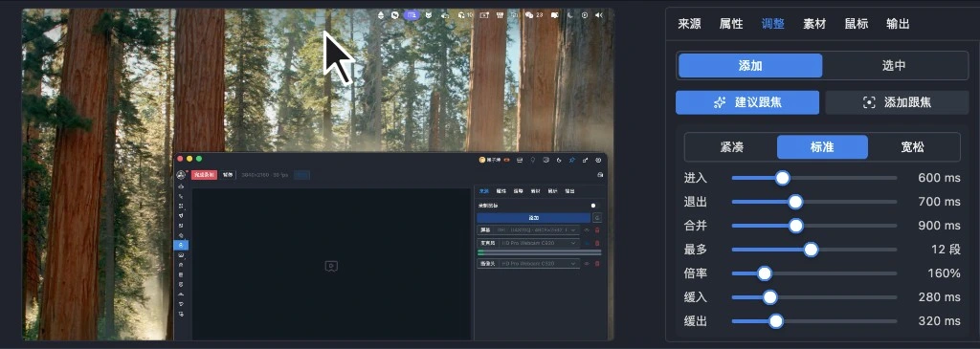
Task: Click the 700 ms value
Action: point(939,202)
